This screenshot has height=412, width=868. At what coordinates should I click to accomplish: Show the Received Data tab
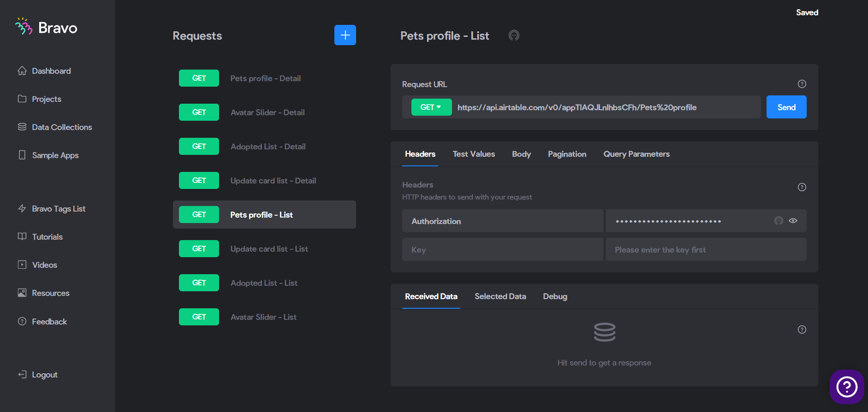(431, 296)
